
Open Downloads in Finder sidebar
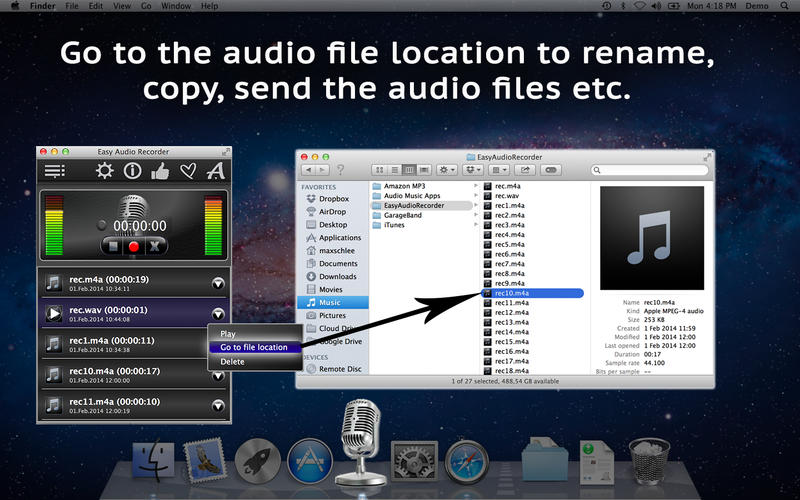(x=337, y=277)
